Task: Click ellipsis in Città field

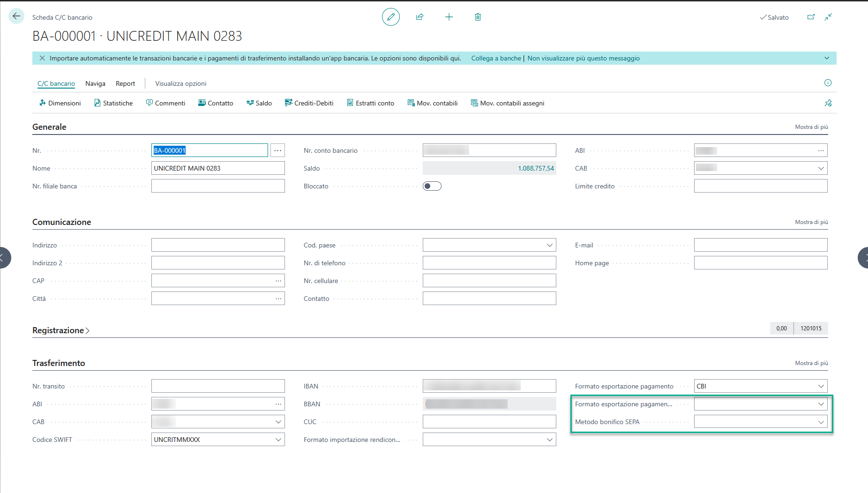Action: tap(278, 299)
